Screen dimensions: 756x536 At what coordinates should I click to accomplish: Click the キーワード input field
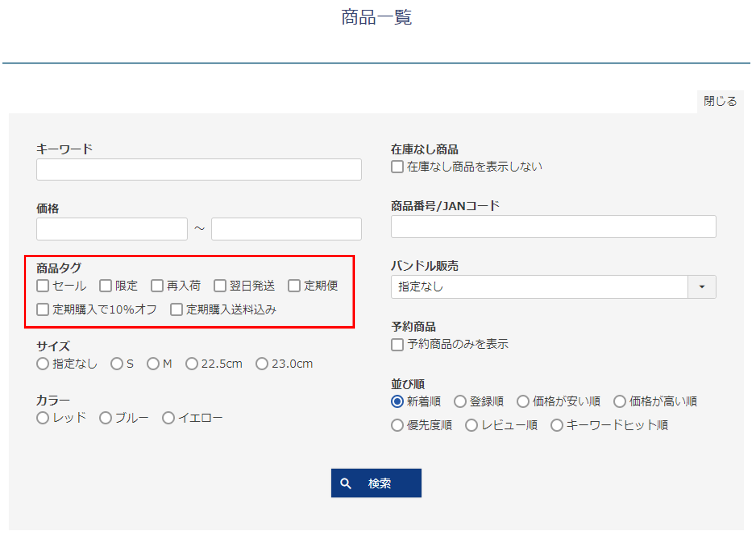tap(199, 169)
